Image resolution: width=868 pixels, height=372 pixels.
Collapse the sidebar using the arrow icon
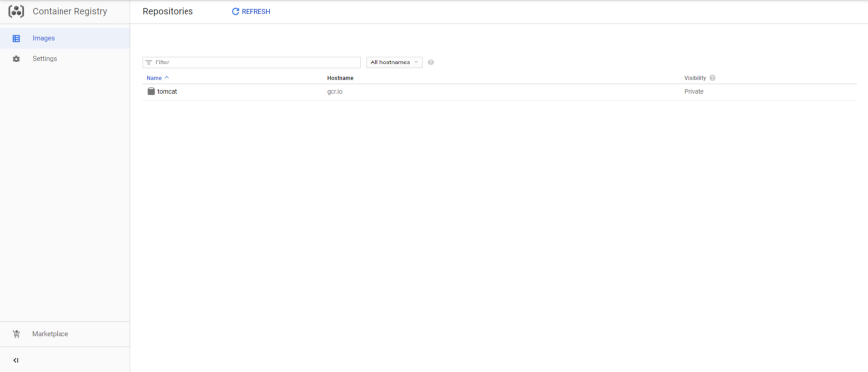pyautogui.click(x=16, y=360)
